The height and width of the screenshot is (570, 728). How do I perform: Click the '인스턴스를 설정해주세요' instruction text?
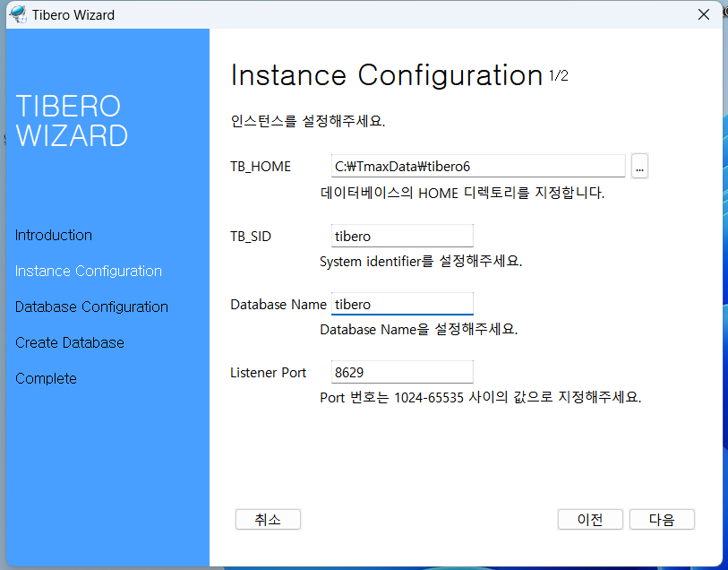tap(308, 121)
